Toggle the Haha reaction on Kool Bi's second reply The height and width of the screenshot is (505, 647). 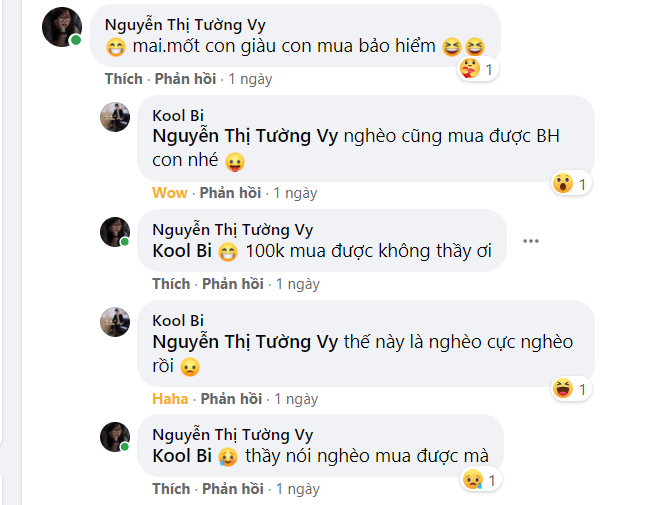[170, 398]
